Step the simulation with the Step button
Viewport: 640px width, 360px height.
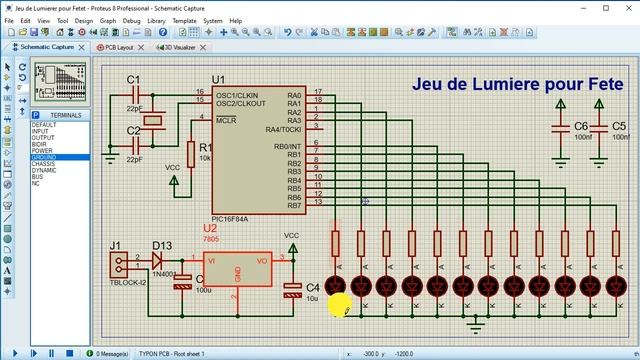34,353
